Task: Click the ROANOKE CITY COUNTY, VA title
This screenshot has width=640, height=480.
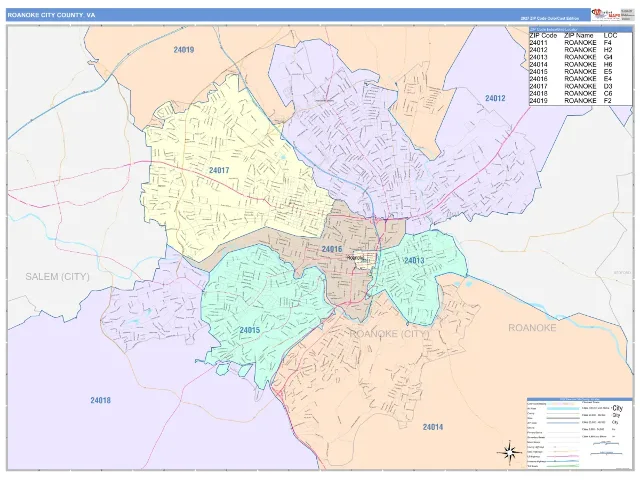Action: pos(51,15)
